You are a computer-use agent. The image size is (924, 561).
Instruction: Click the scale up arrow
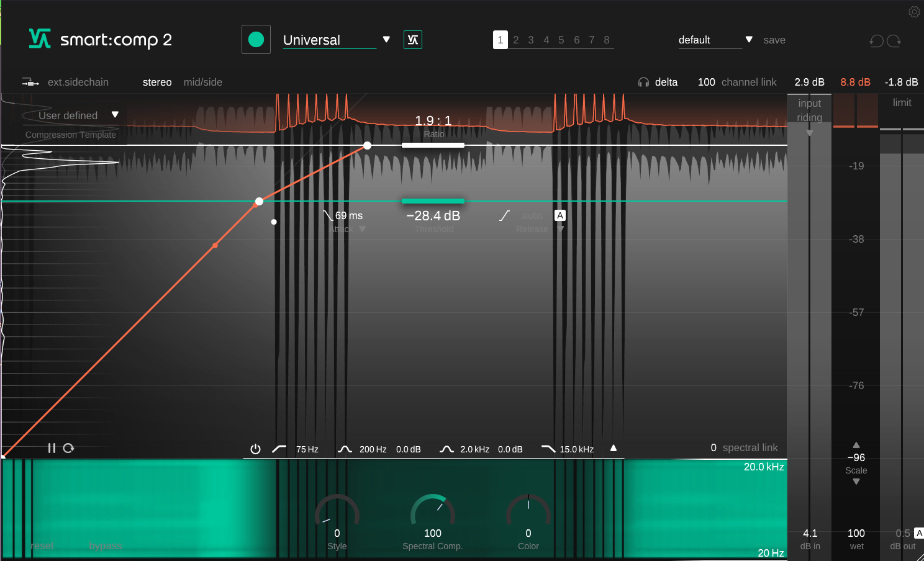[x=856, y=445]
